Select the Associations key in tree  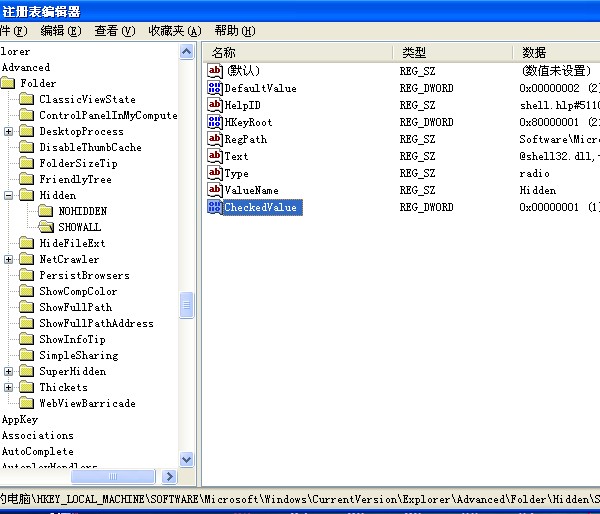click(38, 436)
